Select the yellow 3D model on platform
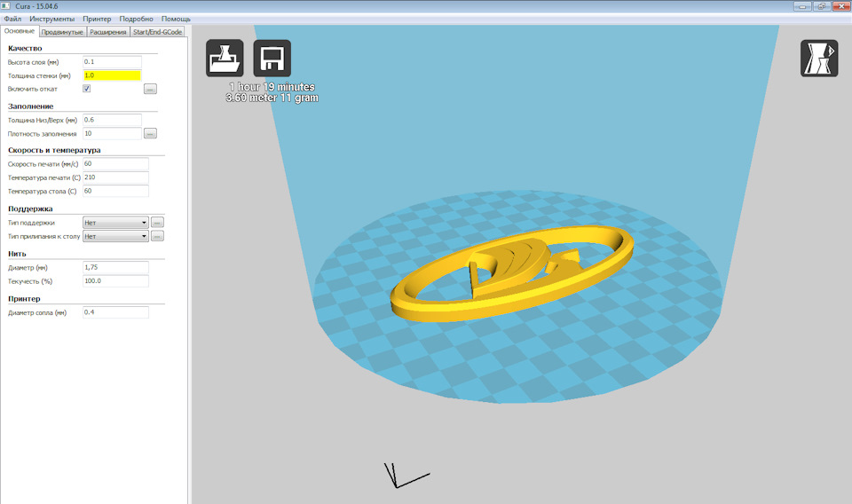Screen dimensions: 852x504 [511, 274]
